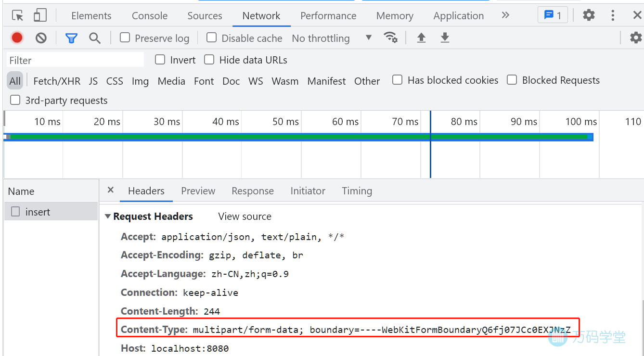Viewport: 644px width, 356px height.
Task: Show more panel tabs chevron
Action: (x=505, y=15)
